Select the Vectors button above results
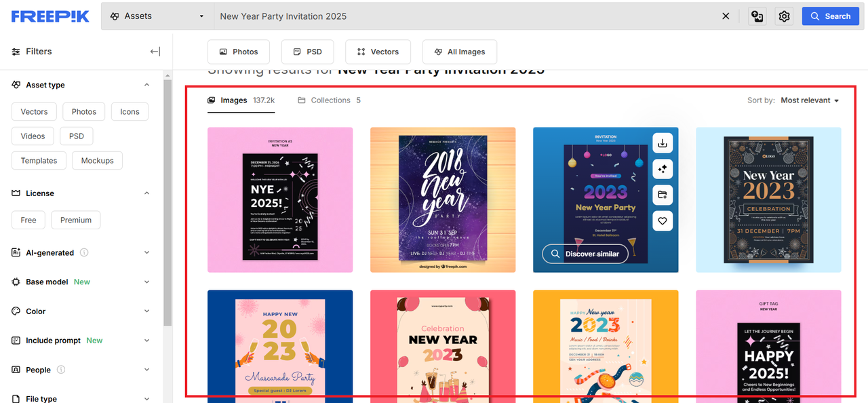The height and width of the screenshot is (403, 868). pyautogui.click(x=378, y=52)
